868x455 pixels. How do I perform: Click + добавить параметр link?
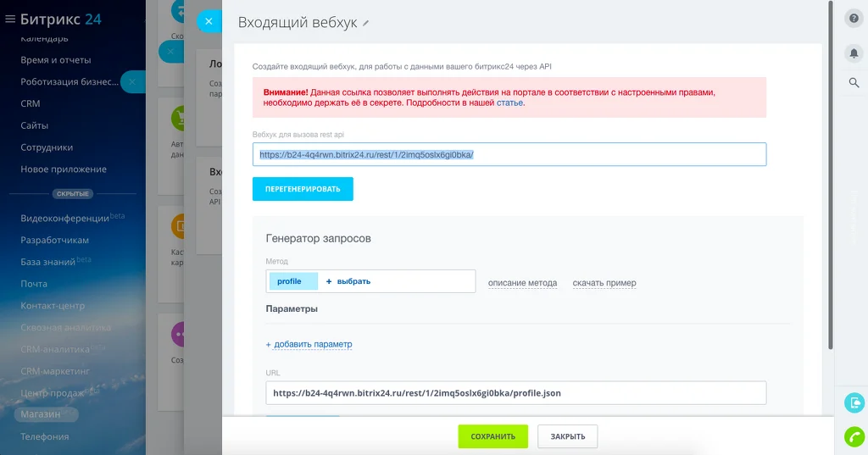(x=309, y=344)
